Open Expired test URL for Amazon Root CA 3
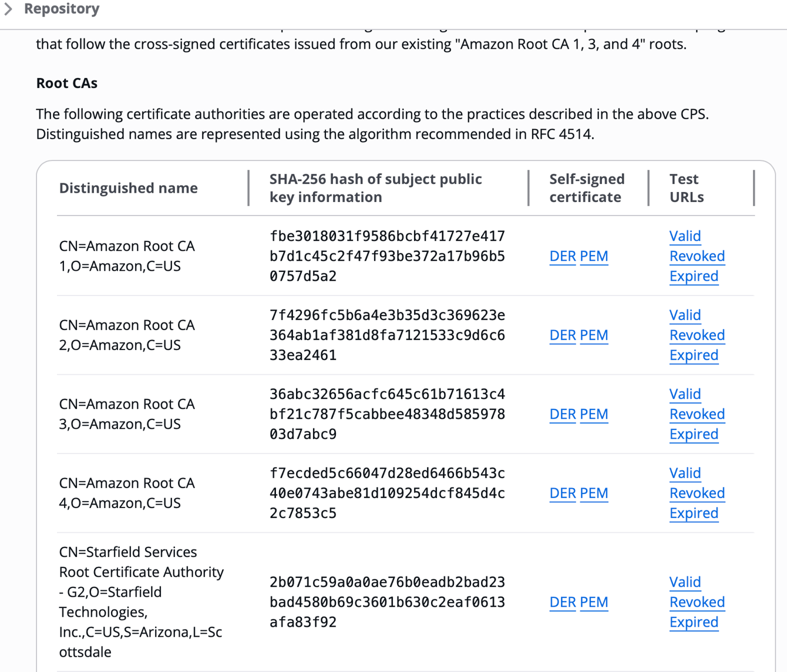 (x=694, y=434)
